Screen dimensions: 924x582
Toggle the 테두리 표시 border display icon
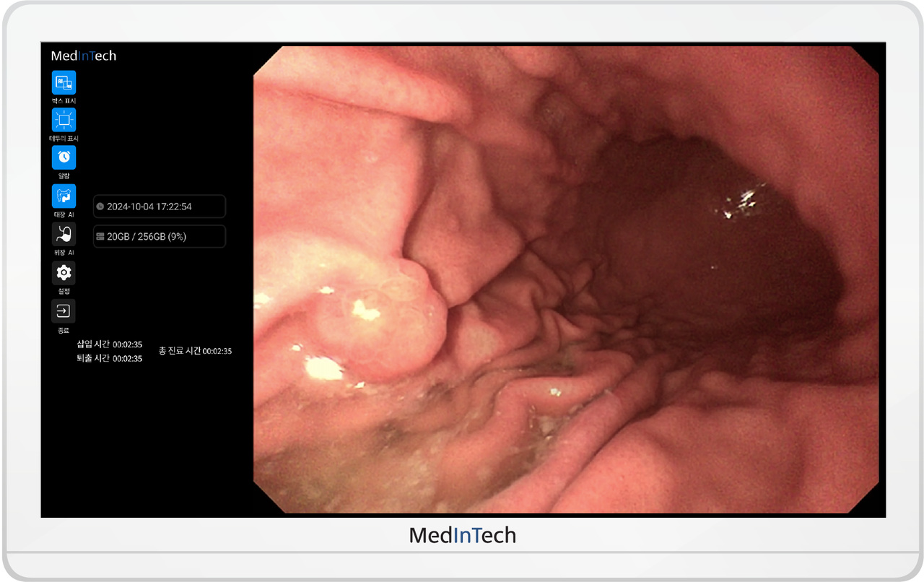pyautogui.click(x=64, y=120)
